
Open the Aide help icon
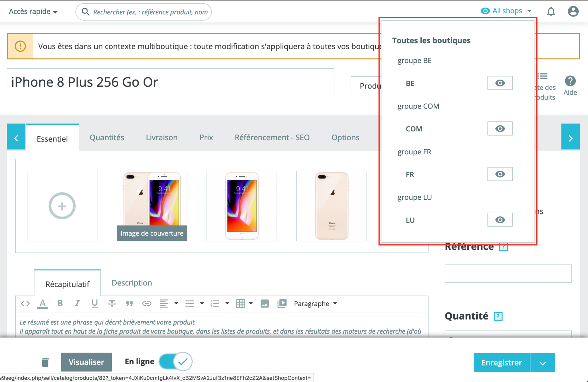[570, 85]
